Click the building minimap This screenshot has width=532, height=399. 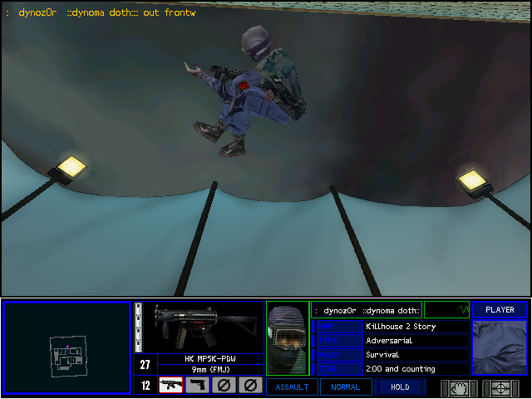[67, 357]
